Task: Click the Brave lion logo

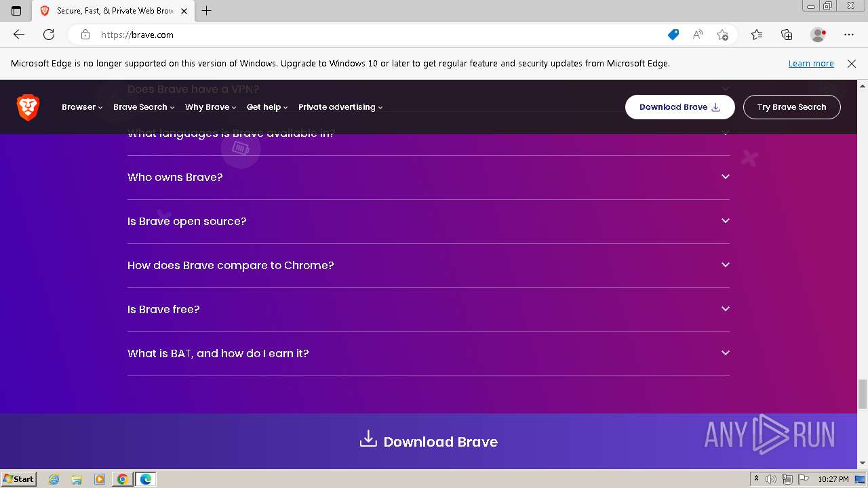Action: (28, 107)
